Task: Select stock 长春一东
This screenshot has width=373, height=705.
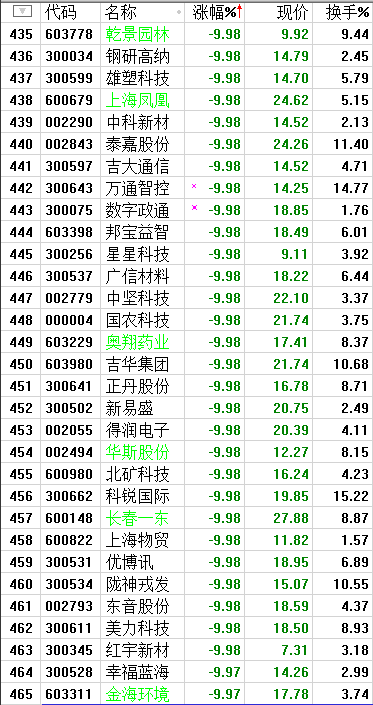Action: pyautogui.click(x=138, y=519)
